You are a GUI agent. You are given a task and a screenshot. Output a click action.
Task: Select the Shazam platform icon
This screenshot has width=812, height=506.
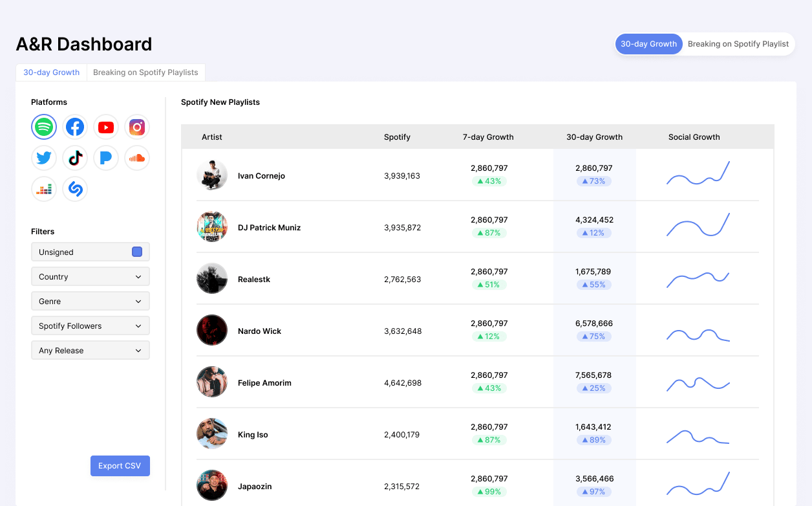[75, 189]
